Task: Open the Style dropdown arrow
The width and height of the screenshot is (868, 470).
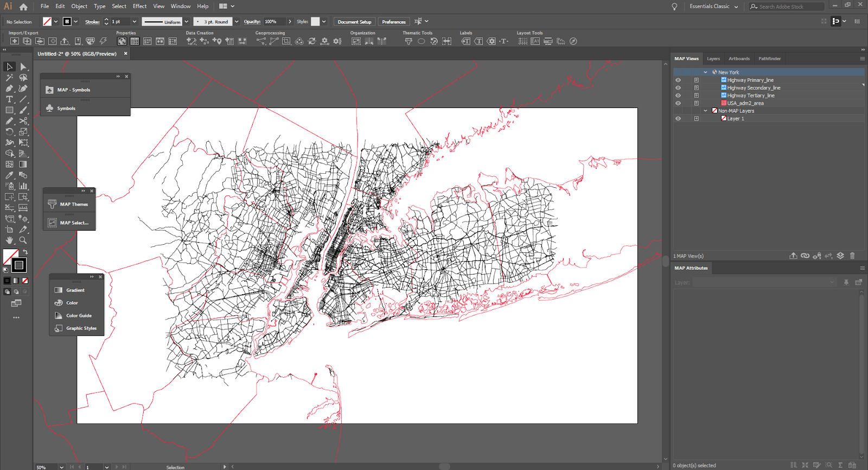Action: pyautogui.click(x=324, y=22)
